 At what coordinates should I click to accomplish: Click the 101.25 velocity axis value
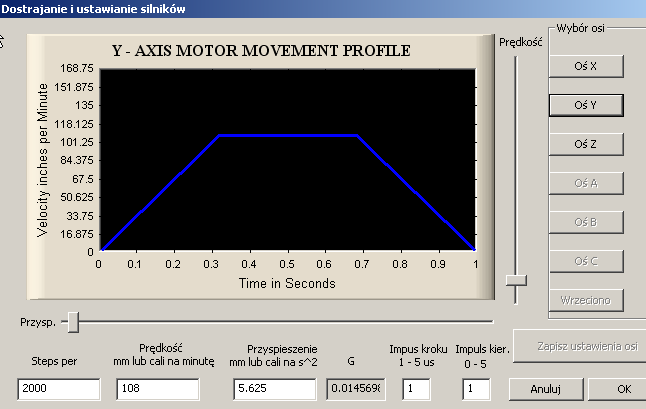tap(77, 142)
